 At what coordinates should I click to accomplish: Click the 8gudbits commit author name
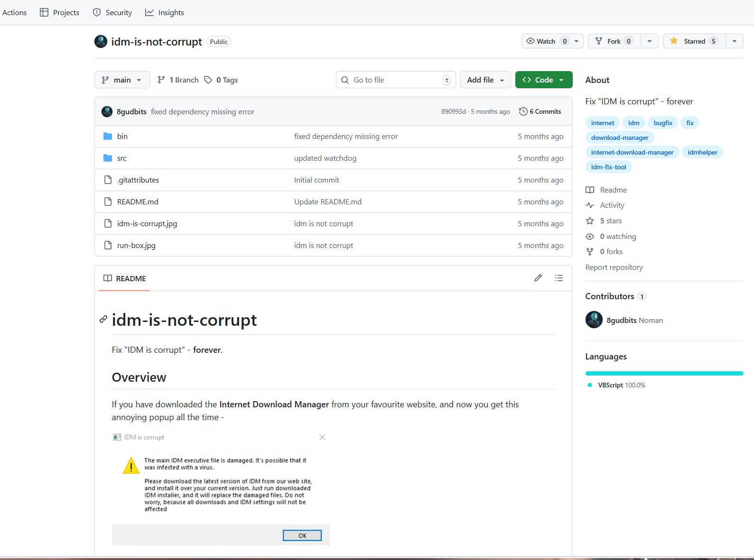click(131, 111)
